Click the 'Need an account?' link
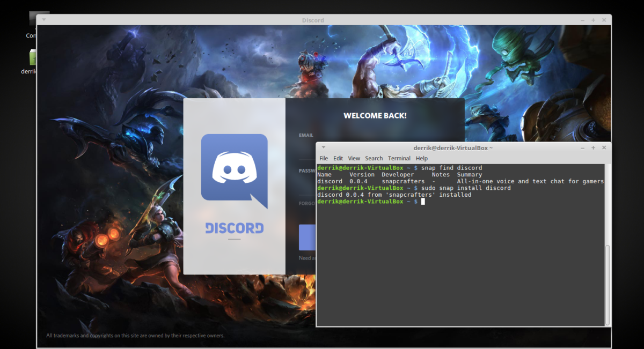 tap(307, 257)
